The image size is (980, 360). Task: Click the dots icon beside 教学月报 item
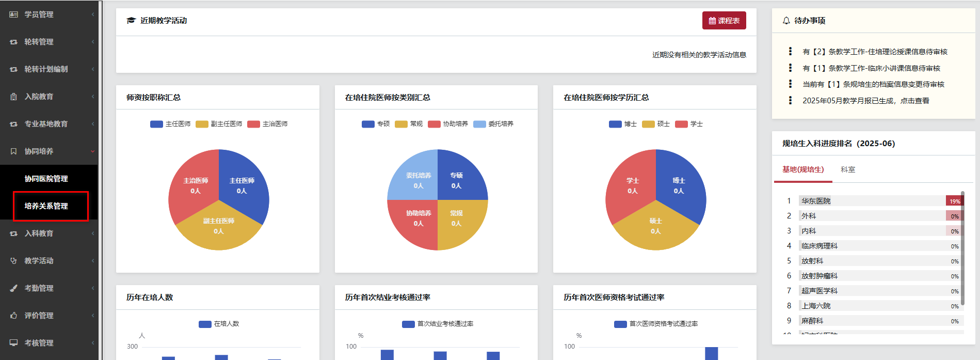(790, 100)
